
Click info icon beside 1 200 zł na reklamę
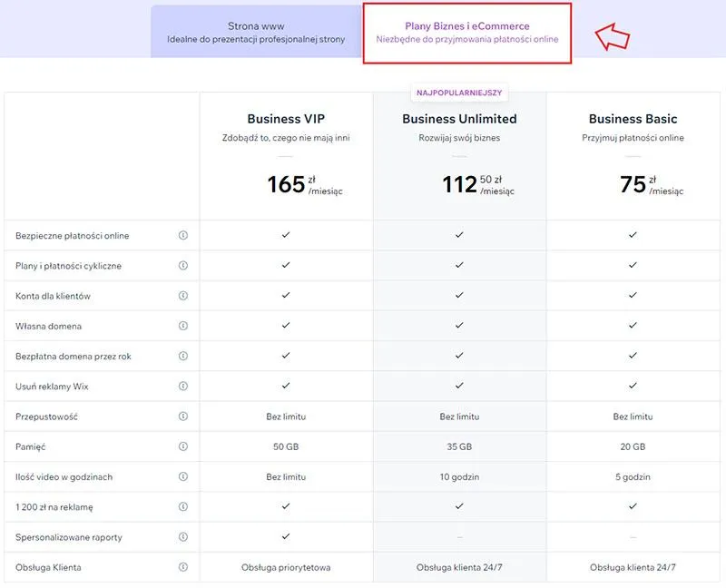pos(182,506)
